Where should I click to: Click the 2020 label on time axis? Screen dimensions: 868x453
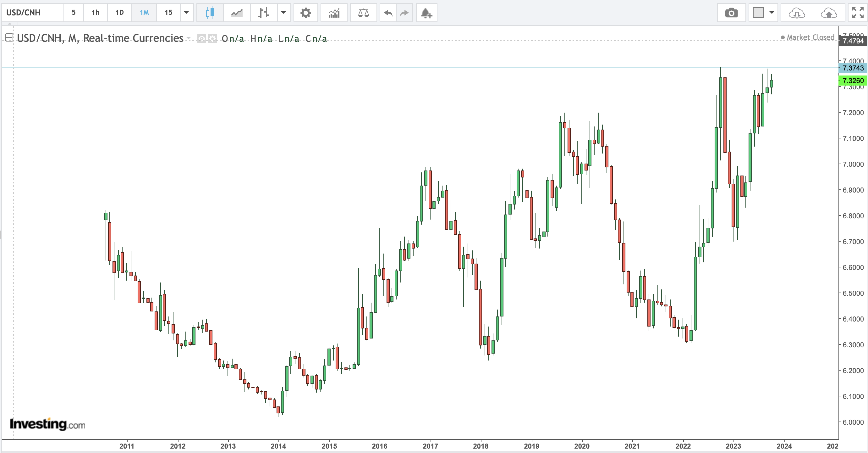582,446
